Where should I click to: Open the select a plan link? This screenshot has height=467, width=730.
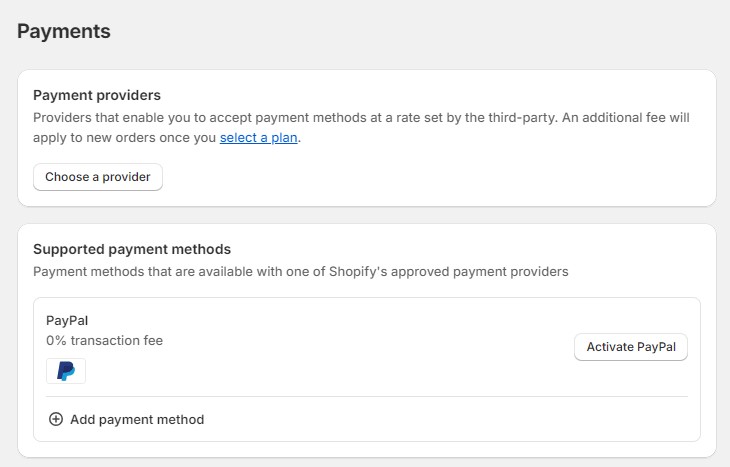click(258, 138)
